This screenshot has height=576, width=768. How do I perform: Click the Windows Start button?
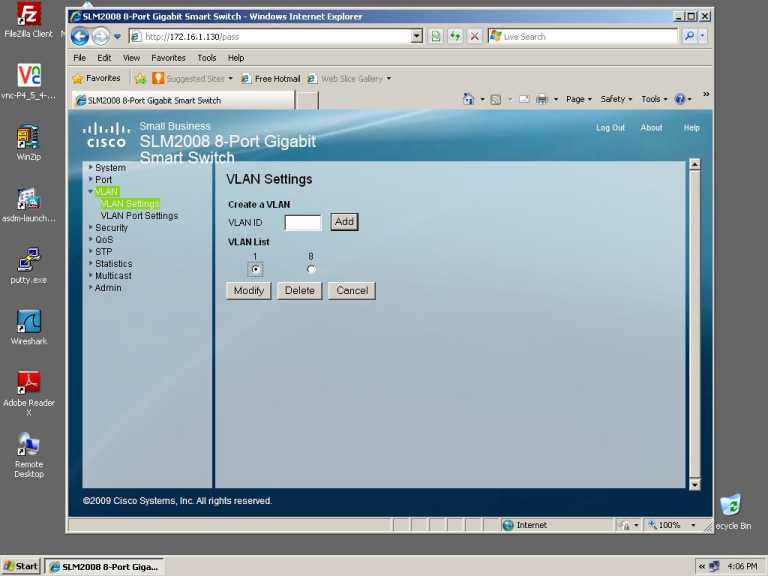click(x=21, y=566)
